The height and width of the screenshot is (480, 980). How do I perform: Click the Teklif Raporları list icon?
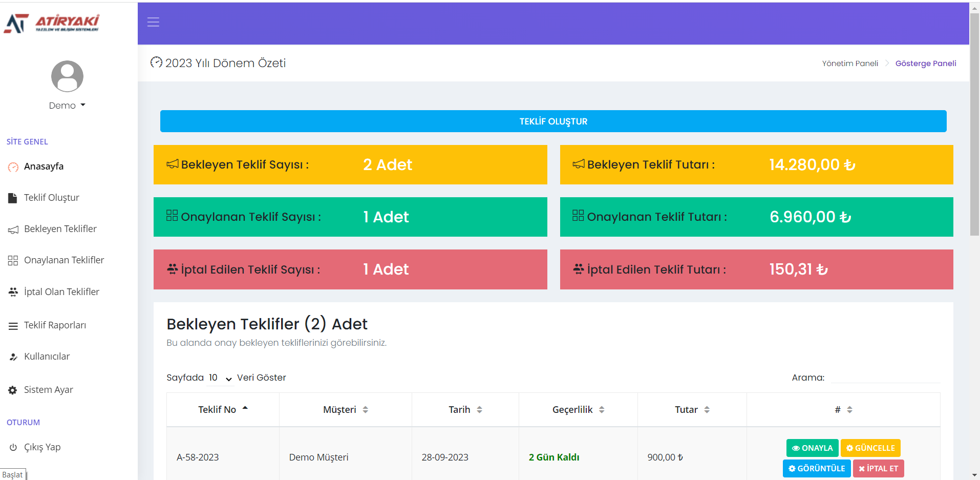(x=13, y=326)
